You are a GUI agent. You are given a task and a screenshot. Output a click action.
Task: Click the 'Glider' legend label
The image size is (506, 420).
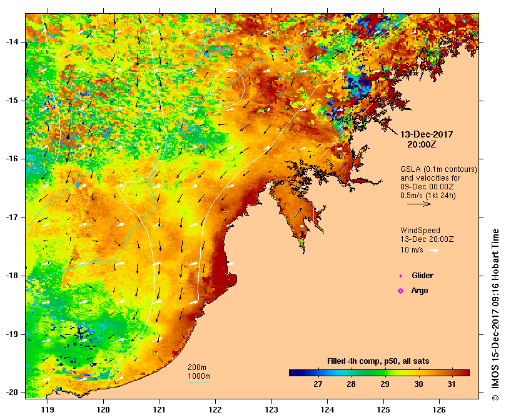pyautogui.click(x=422, y=276)
